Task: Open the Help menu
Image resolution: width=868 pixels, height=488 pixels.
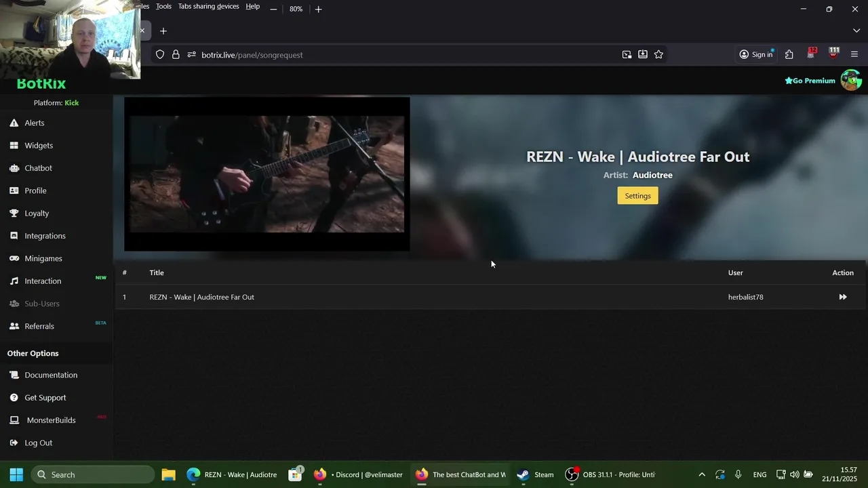Action: [252, 6]
